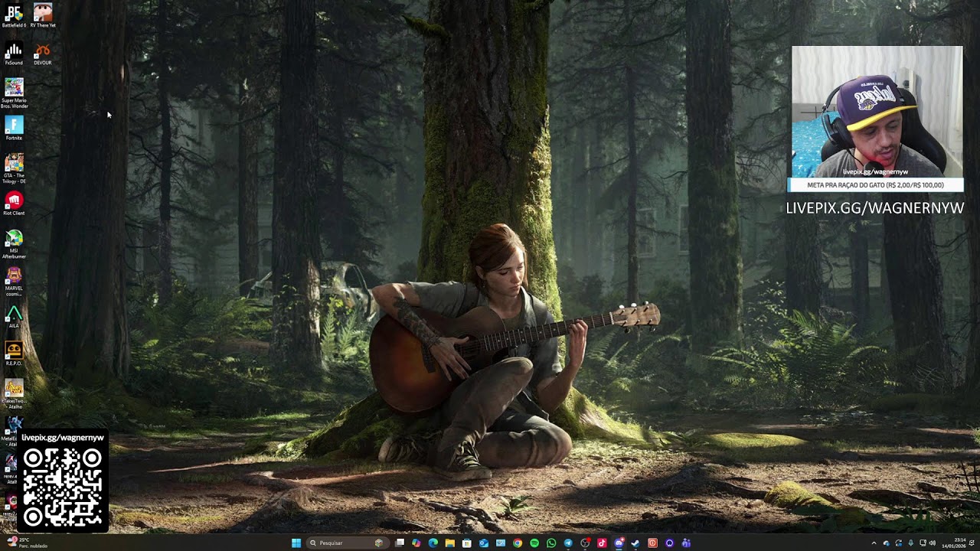The height and width of the screenshot is (551, 980).
Task: Open the volume speaker icon in tray
Action: pyautogui.click(x=933, y=543)
